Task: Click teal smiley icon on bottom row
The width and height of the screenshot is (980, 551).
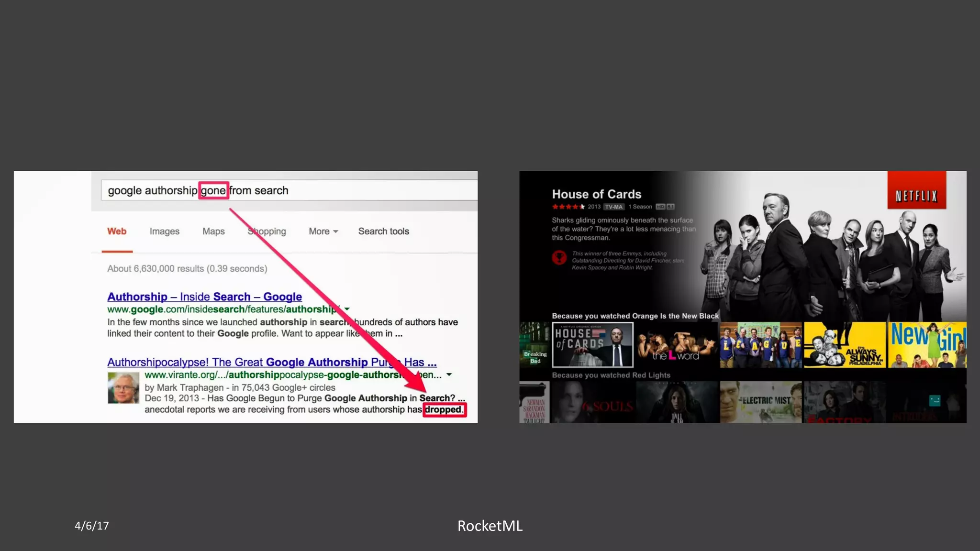Action: click(x=935, y=400)
